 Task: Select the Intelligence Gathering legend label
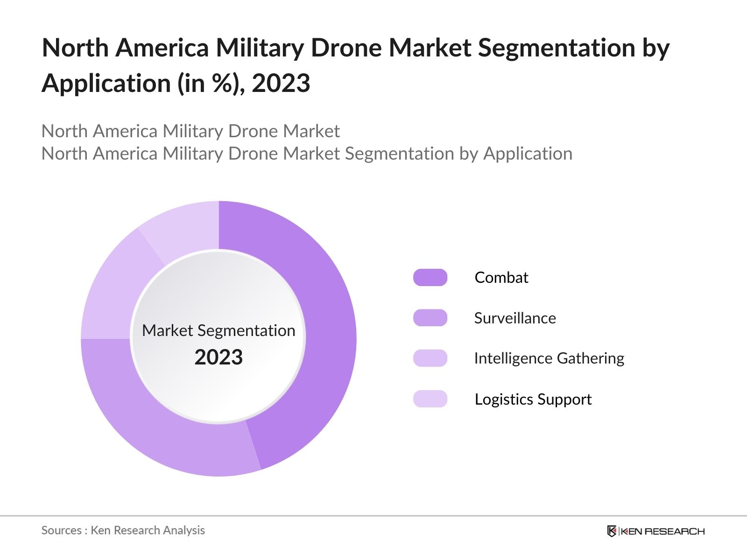tap(549, 358)
